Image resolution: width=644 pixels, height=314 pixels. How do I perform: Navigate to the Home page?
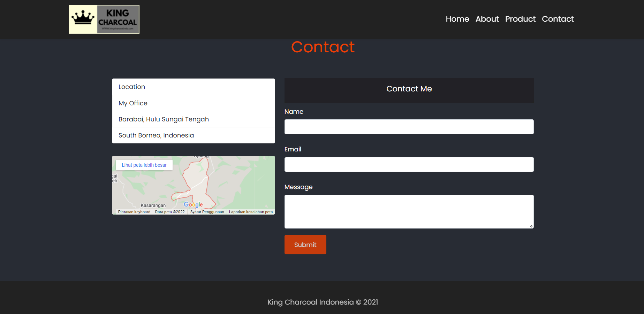click(x=457, y=19)
